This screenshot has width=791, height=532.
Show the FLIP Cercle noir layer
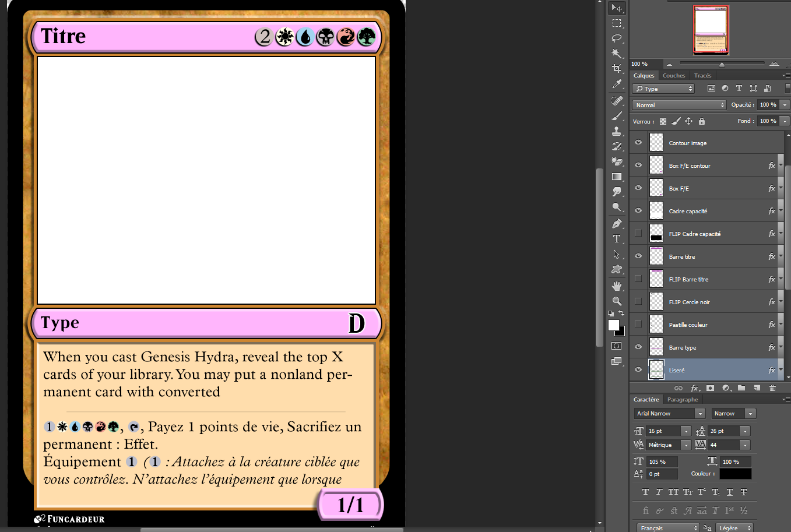pyautogui.click(x=638, y=302)
